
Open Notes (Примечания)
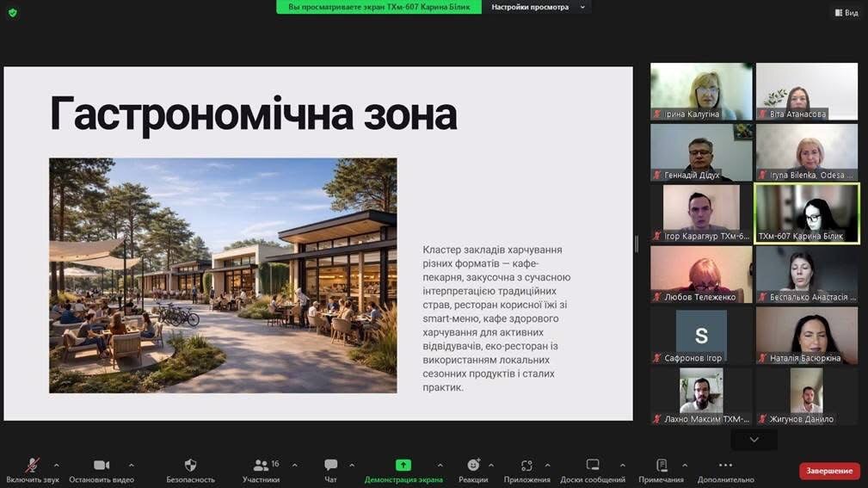tap(661, 466)
